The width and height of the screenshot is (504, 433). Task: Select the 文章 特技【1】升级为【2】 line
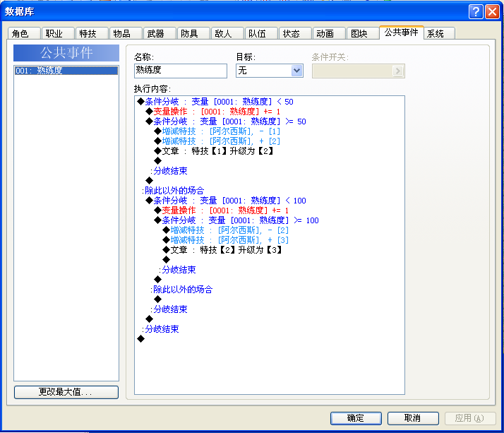[214, 151]
